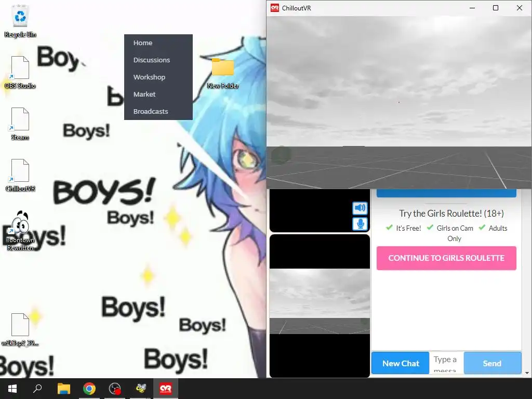Minimize the ChilloutVR window
The image size is (532, 399).
coord(472,8)
